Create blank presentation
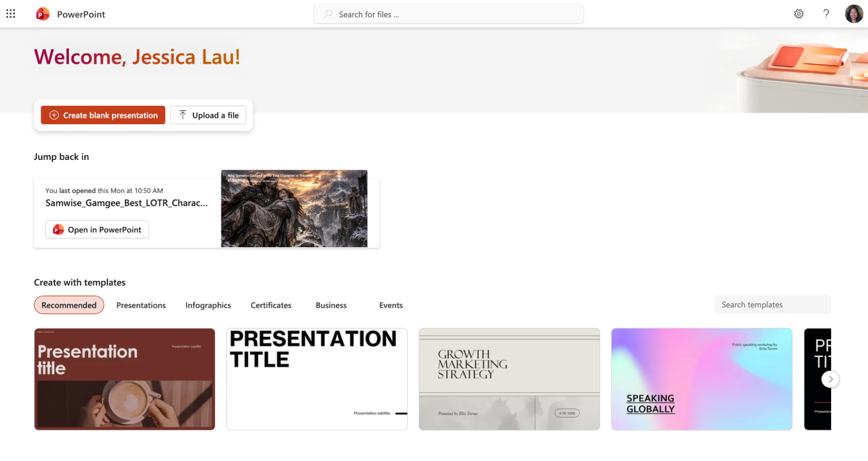Screen dimensions: 868x461 coord(103,115)
